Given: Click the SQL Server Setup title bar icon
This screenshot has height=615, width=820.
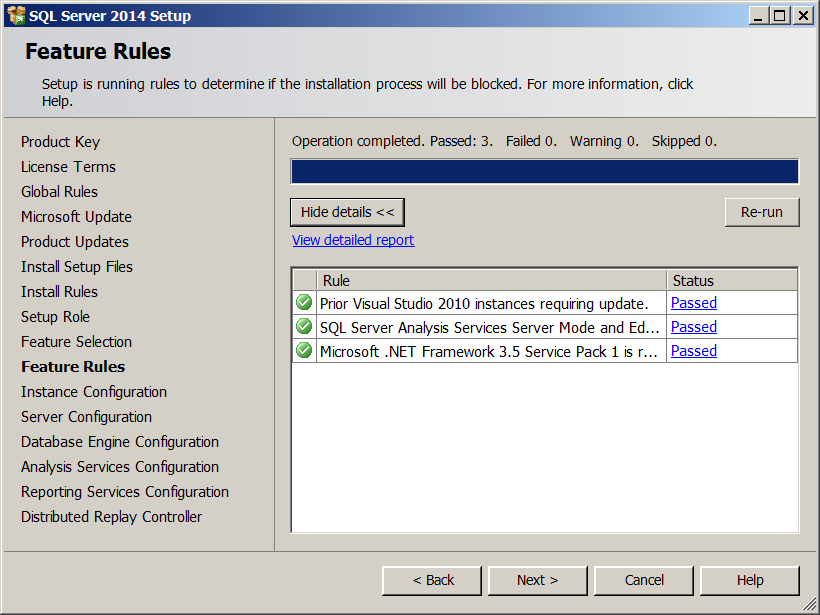Looking at the screenshot, I should [x=15, y=15].
